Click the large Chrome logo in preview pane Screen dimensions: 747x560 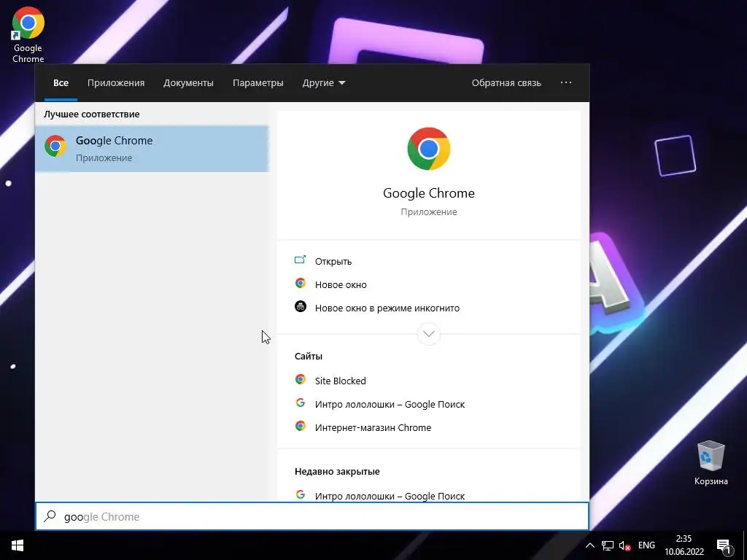click(x=429, y=149)
